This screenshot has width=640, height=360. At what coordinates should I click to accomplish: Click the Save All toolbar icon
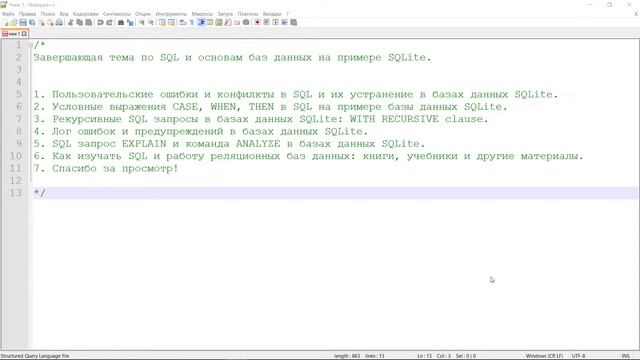click(32, 22)
